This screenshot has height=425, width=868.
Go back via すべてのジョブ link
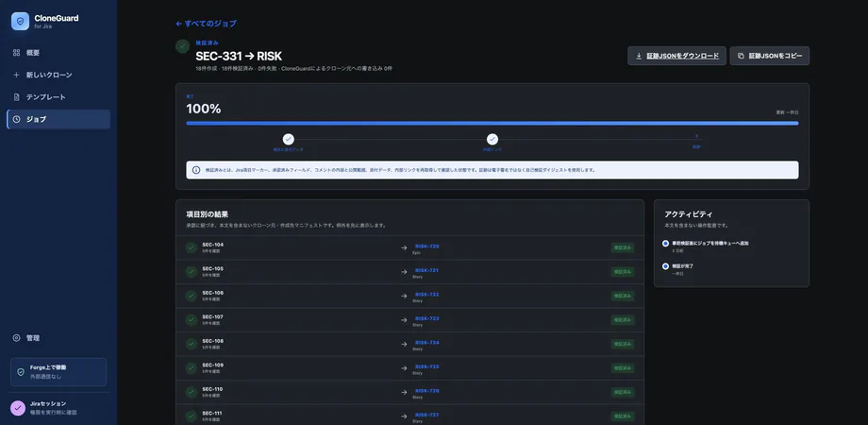[x=206, y=24]
